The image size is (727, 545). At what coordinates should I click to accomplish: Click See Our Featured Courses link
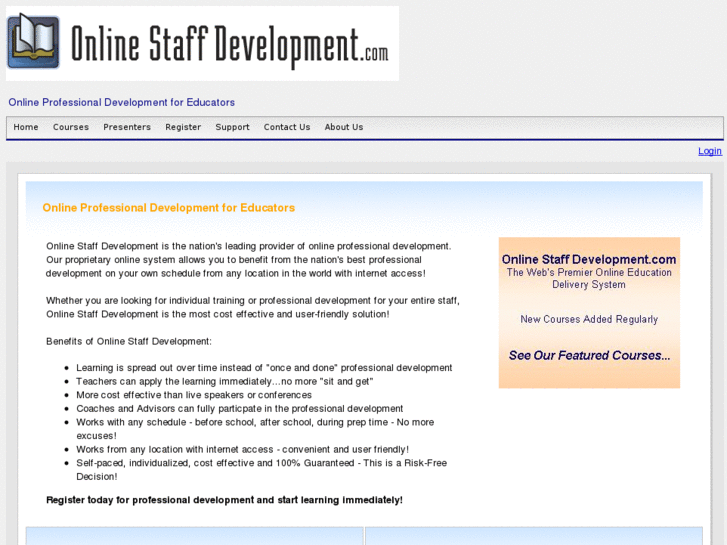point(589,355)
